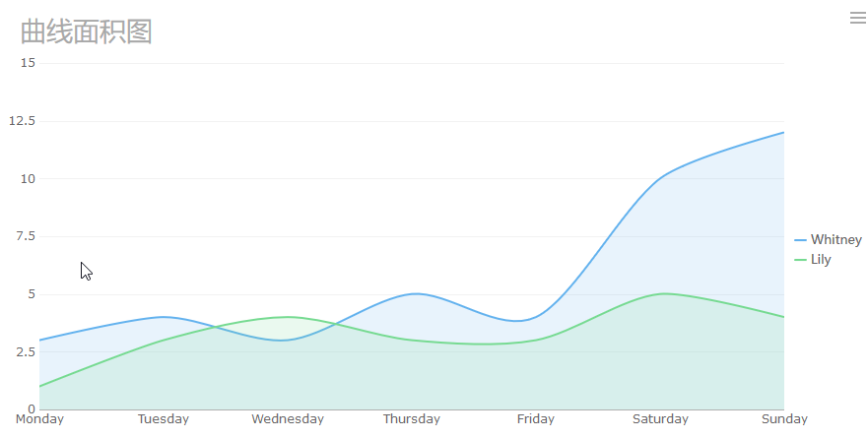
Task: Click the 15 y-axis label
Action: pos(28,63)
